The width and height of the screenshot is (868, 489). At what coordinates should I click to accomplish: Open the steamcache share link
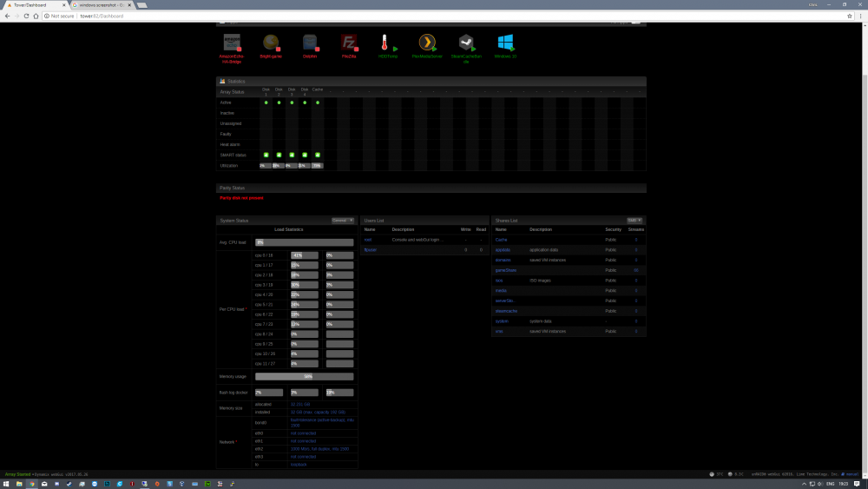click(507, 311)
